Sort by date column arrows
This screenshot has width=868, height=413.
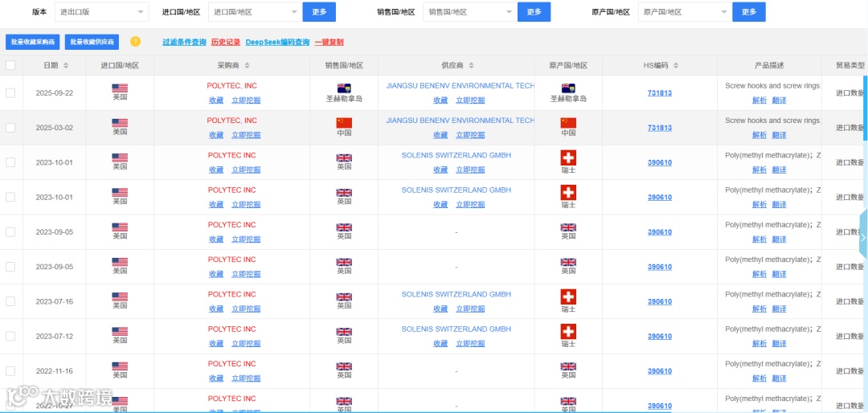click(66, 65)
